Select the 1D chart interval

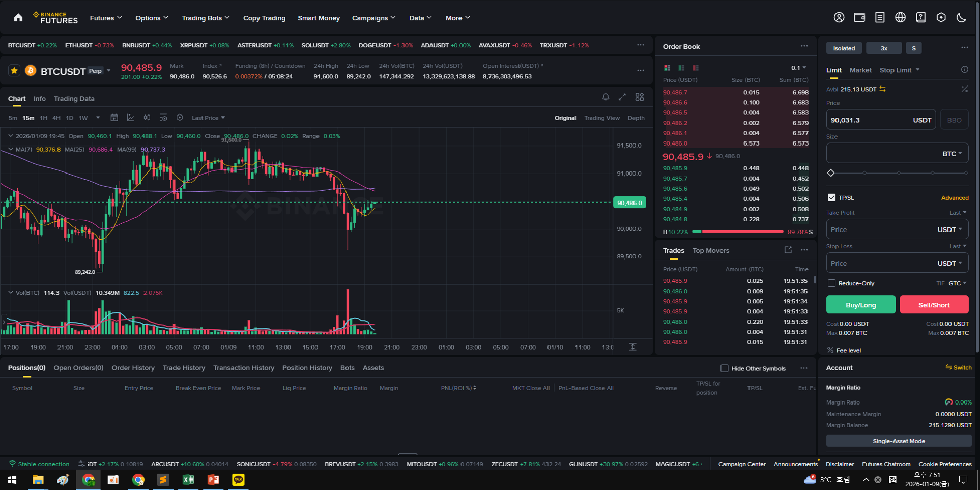tap(70, 118)
